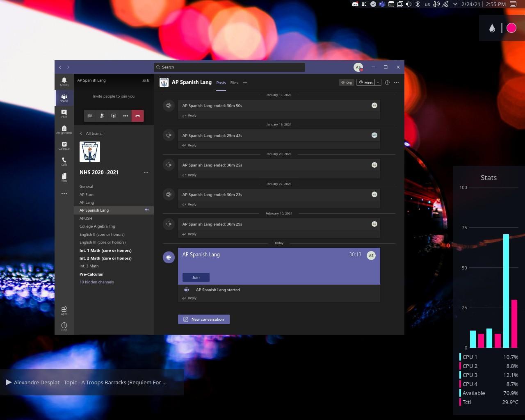525x420 pixels.
Task: Toggle microphone mute in call mini panel
Action: point(102,116)
